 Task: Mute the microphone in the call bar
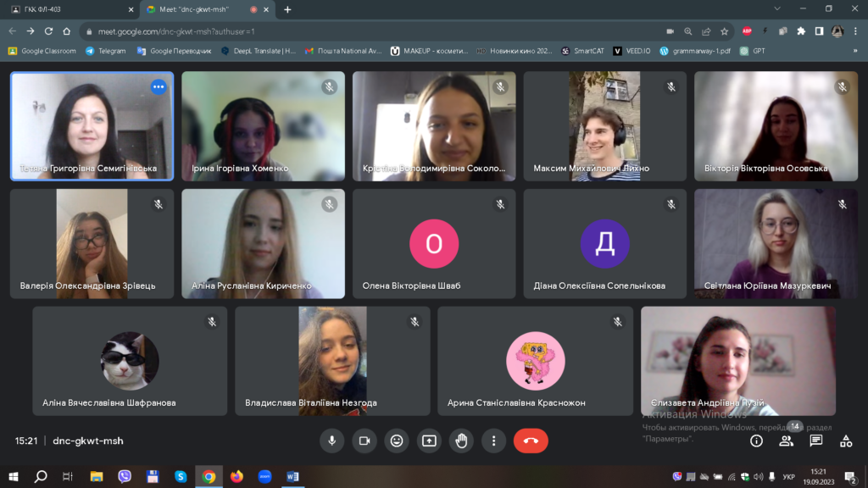tap(331, 441)
